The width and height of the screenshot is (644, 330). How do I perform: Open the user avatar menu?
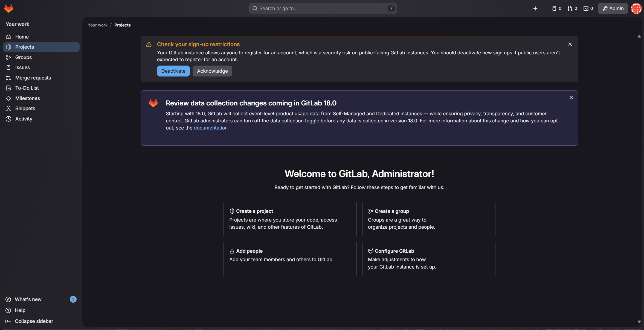[636, 8]
